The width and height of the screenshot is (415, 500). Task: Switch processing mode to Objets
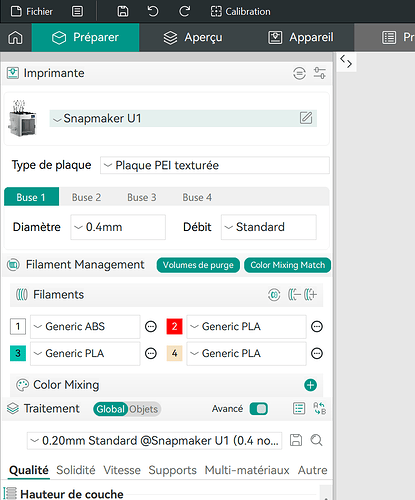[144, 409]
